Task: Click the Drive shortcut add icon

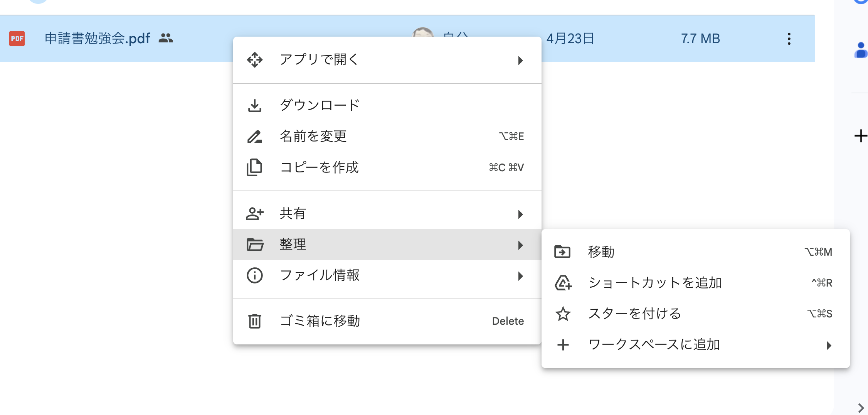Action: 563,283
